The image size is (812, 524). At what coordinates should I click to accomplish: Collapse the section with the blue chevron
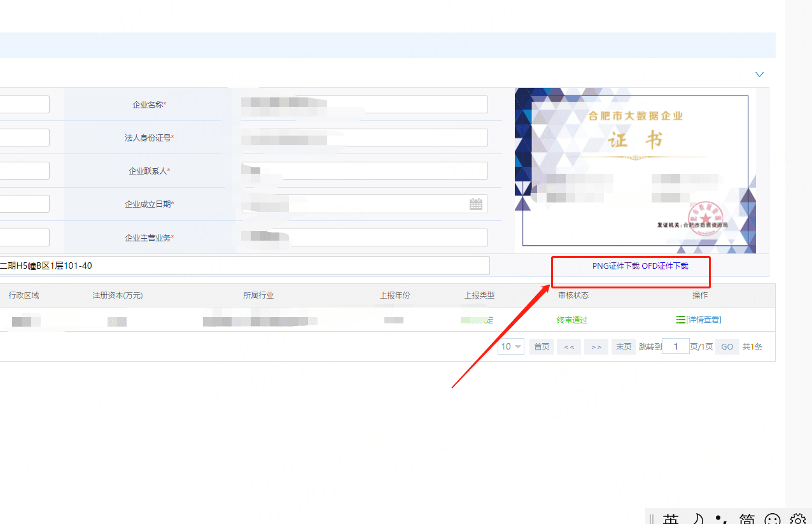pos(759,74)
